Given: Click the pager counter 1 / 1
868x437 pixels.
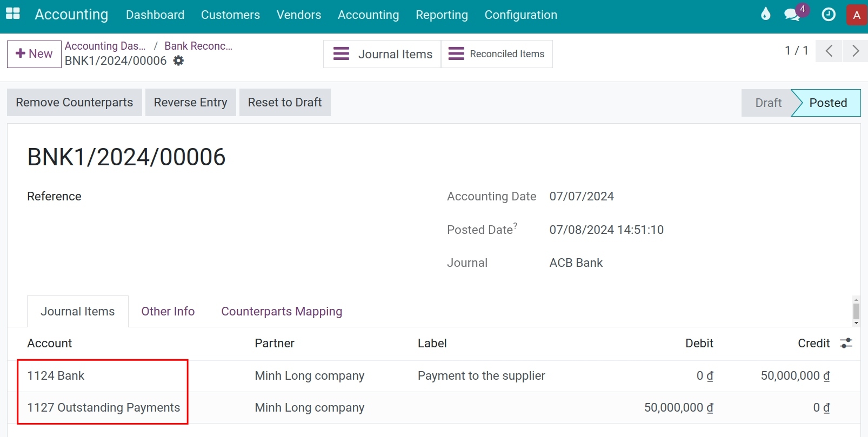Looking at the screenshot, I should click(x=797, y=51).
